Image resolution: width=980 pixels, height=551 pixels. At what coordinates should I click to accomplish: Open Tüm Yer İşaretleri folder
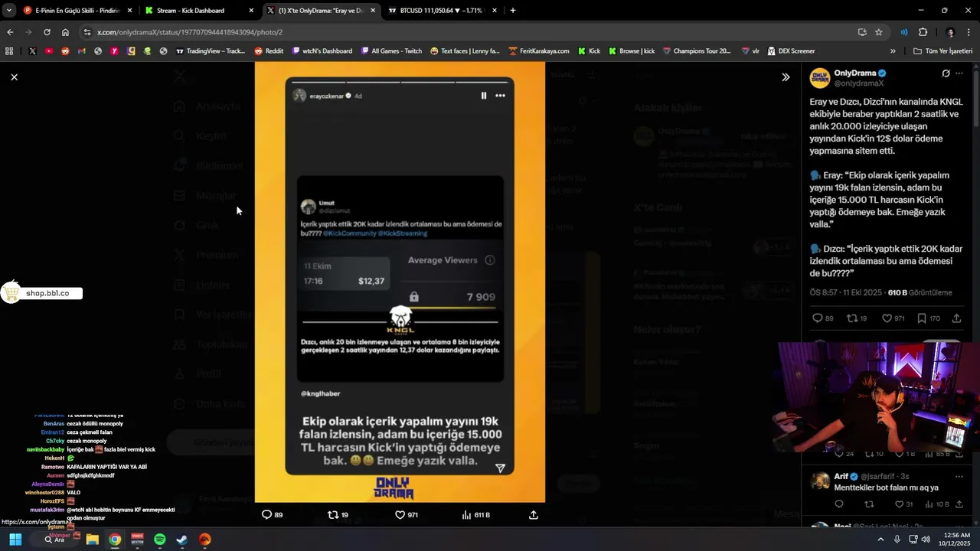942,51
